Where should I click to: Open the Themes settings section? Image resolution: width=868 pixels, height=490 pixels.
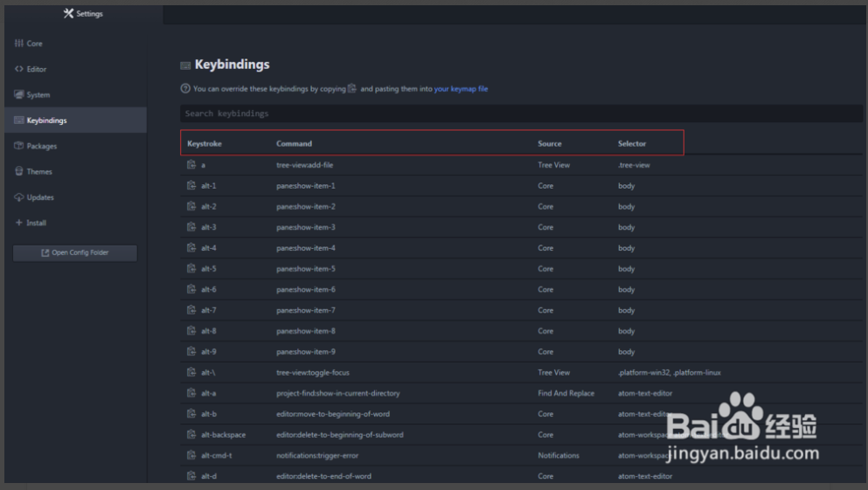75,171
